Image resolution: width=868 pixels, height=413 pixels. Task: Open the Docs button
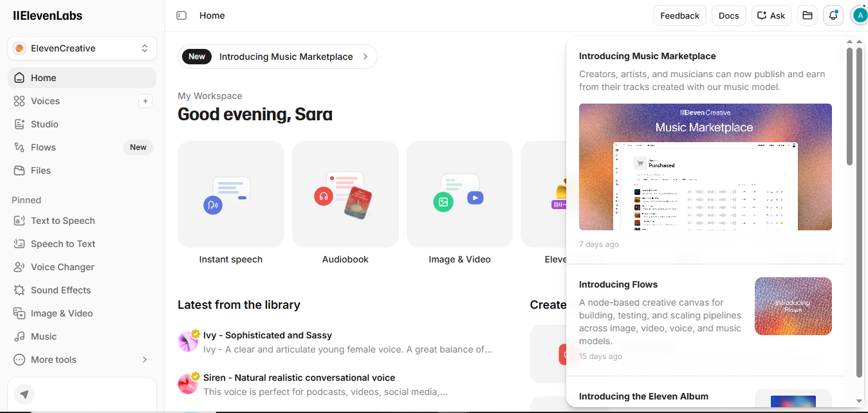click(728, 15)
